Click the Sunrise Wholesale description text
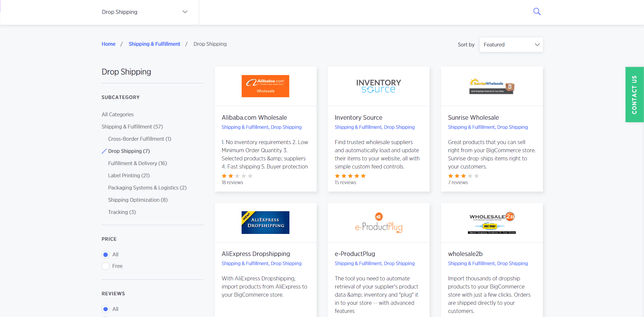 tap(492, 155)
